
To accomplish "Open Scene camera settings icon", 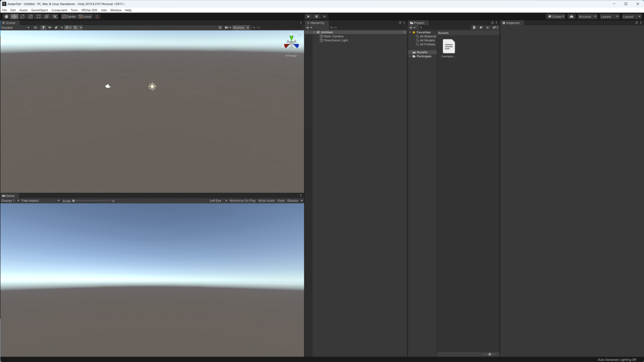I will 226,27.
